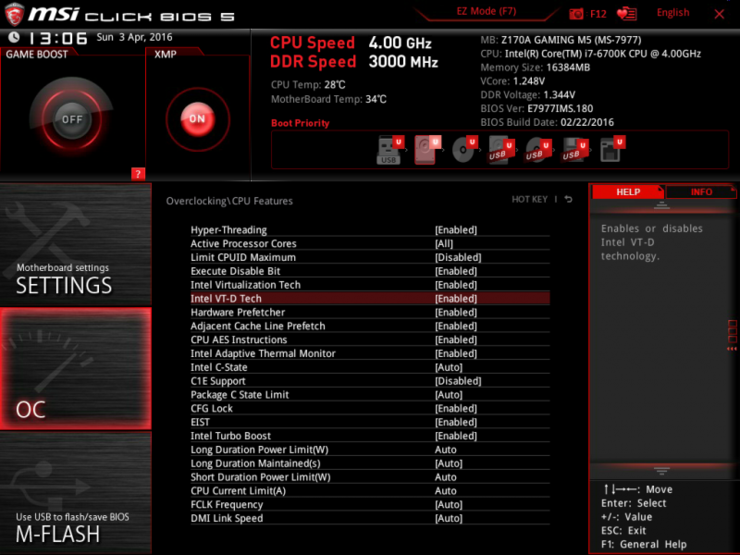The width and height of the screenshot is (740, 555).
Task: Click the Overclocking\CPU Features breadcrumb
Action: pos(229,201)
